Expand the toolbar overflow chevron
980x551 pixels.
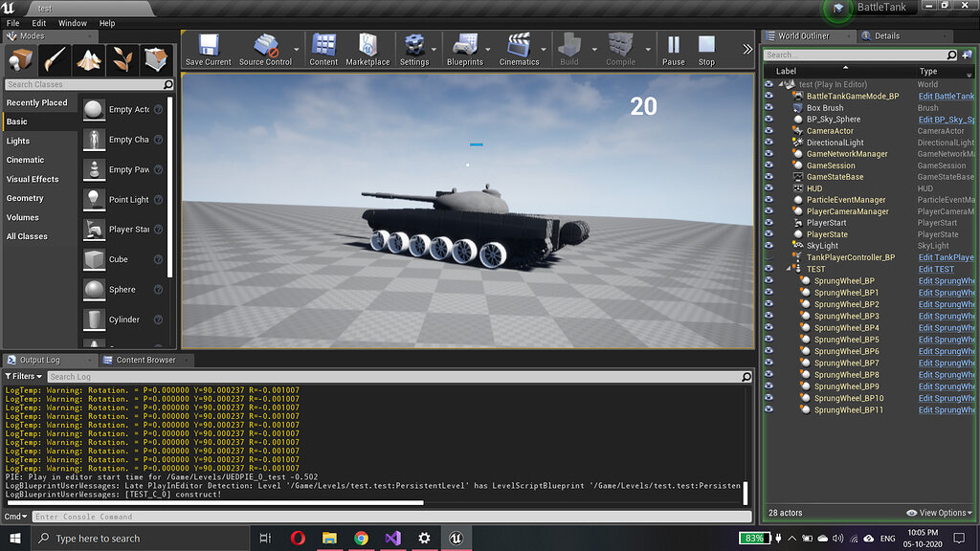point(746,49)
